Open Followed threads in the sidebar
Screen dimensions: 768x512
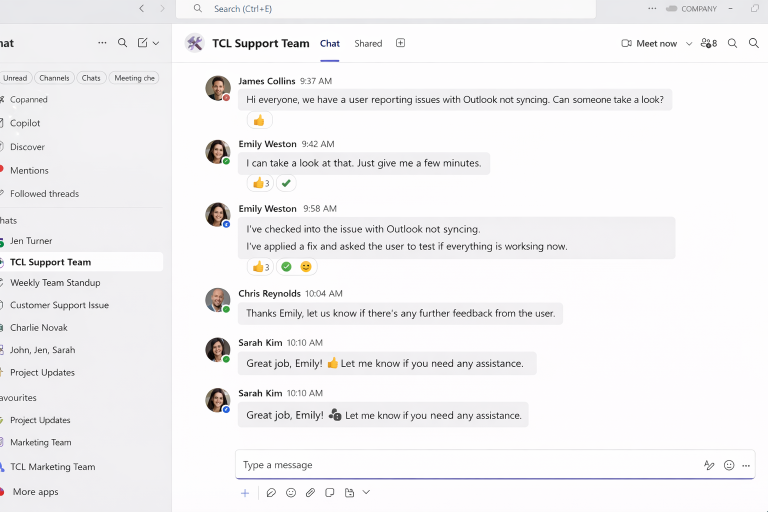click(x=45, y=194)
